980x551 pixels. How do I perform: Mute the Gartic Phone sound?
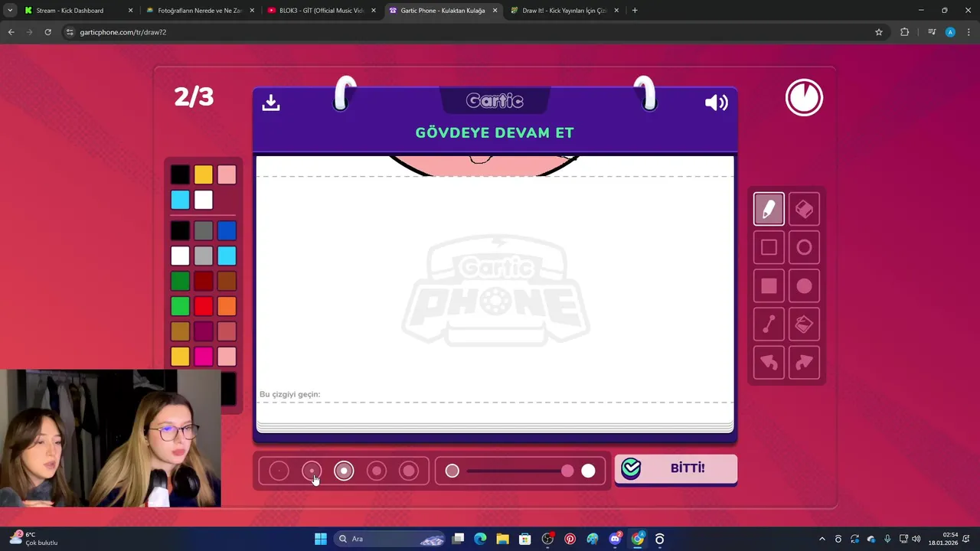click(716, 103)
